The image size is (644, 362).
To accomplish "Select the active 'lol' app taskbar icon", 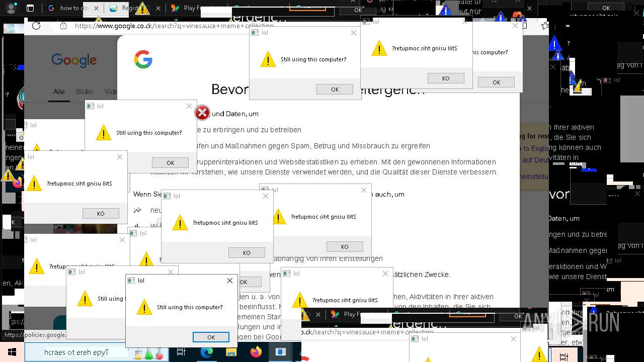I will click(x=280, y=352).
